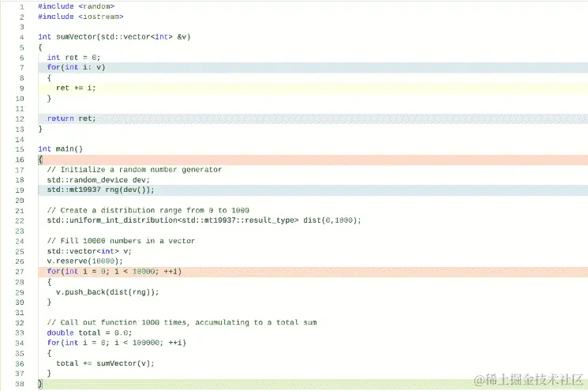Click comment 'Initialize a random number generator'
588x391 pixels.
[x=134, y=170]
